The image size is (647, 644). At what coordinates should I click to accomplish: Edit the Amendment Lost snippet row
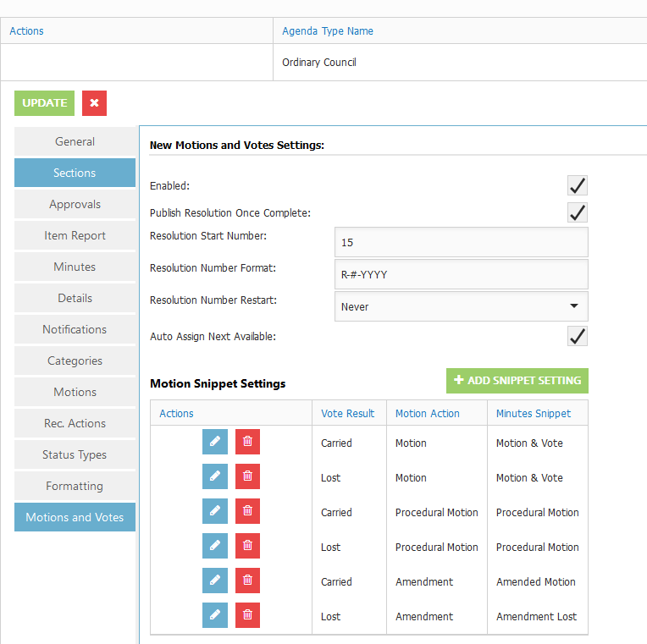(x=215, y=616)
